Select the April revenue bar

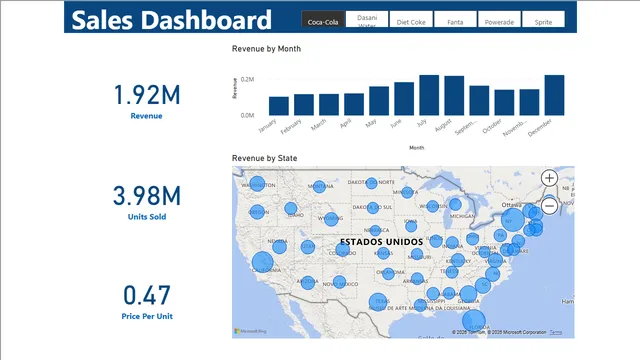tap(354, 104)
